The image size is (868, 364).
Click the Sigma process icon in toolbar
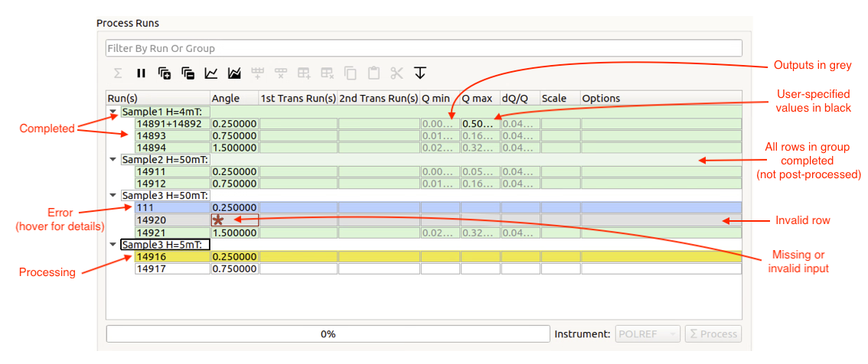[x=118, y=73]
